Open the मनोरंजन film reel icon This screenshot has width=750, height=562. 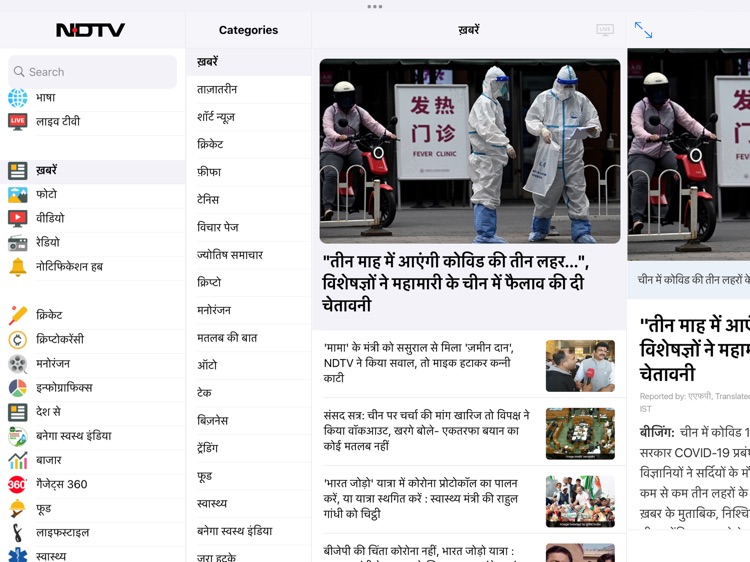[18, 364]
